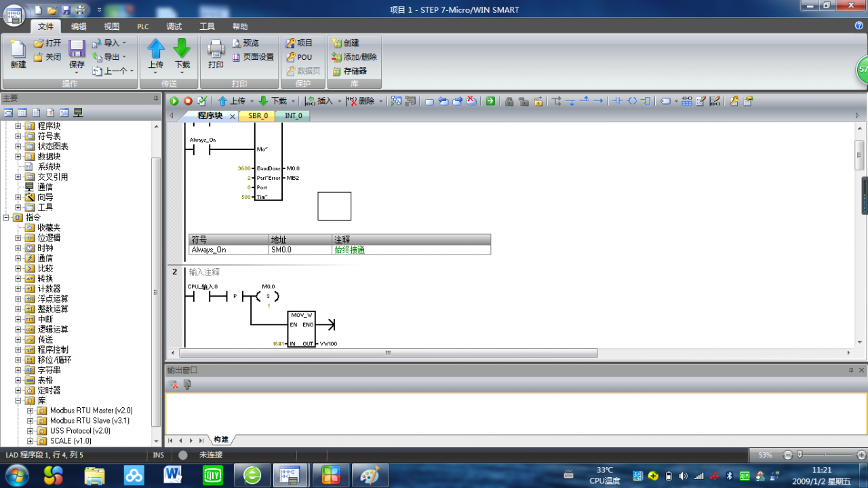Click the red Stop PLC icon
The height and width of the screenshot is (488, 868).
click(188, 101)
